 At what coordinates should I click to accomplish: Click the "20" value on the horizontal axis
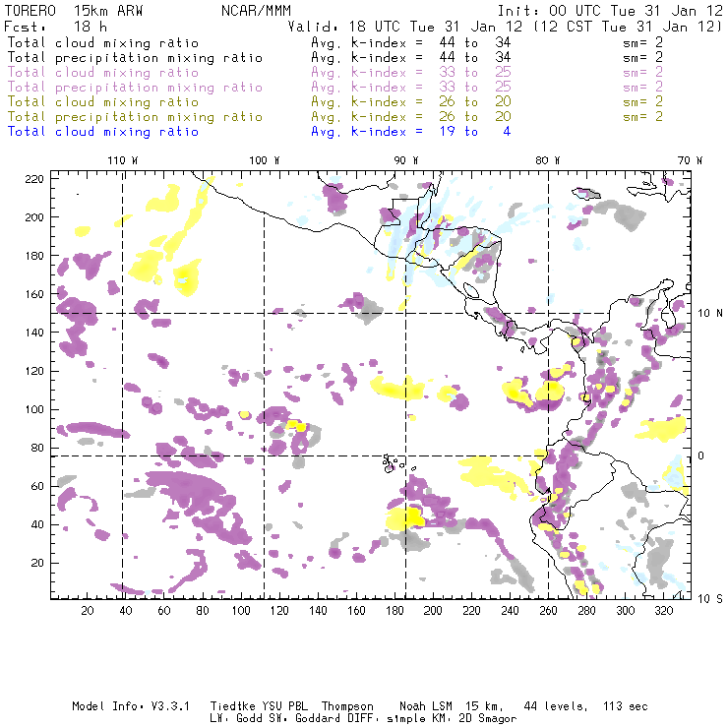coord(88,611)
